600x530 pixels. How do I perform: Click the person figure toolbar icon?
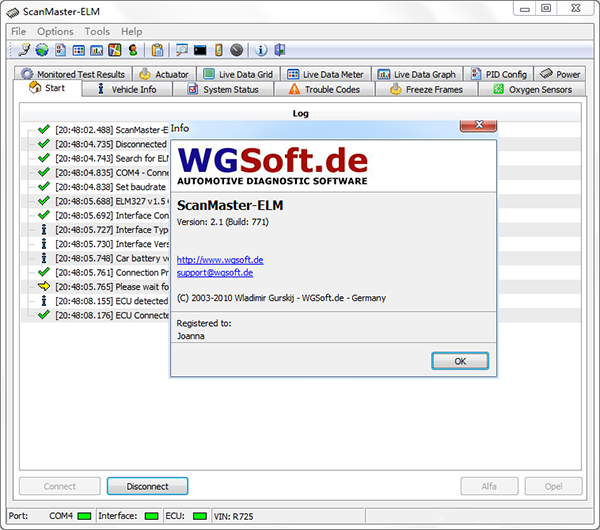133,50
